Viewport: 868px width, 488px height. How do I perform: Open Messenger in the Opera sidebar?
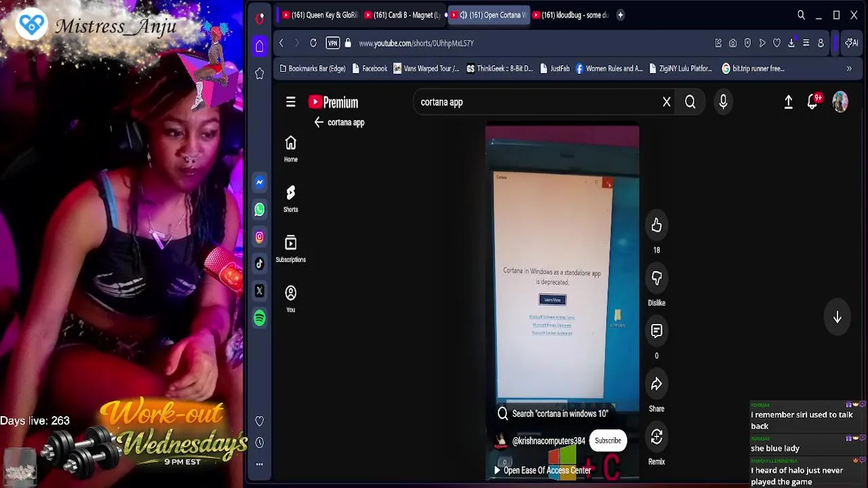click(260, 182)
